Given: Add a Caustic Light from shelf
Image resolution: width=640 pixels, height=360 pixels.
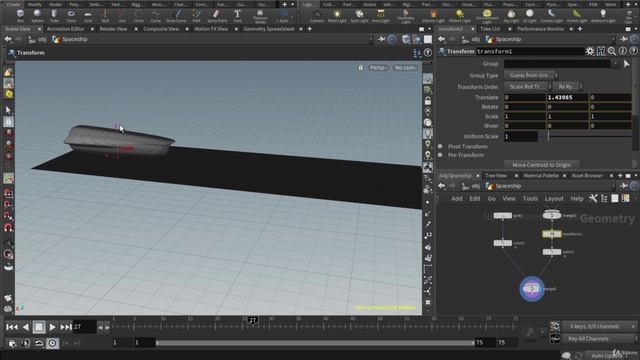Looking at the screenshot, I should [x=551, y=16].
